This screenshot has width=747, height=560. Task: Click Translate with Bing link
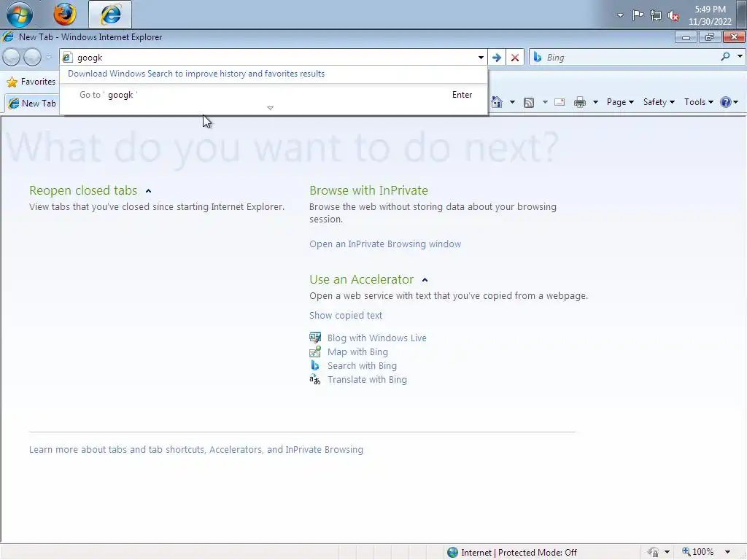tap(367, 379)
